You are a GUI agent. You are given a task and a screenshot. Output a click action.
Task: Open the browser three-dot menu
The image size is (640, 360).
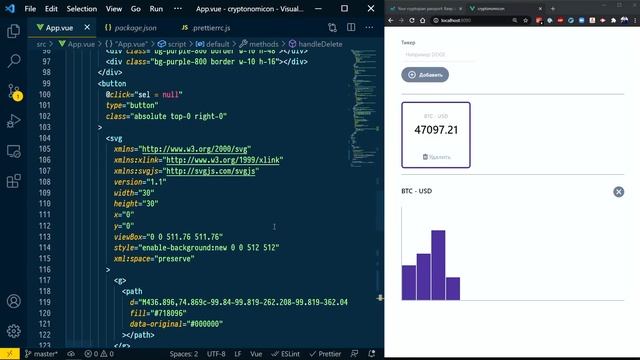point(635,20)
